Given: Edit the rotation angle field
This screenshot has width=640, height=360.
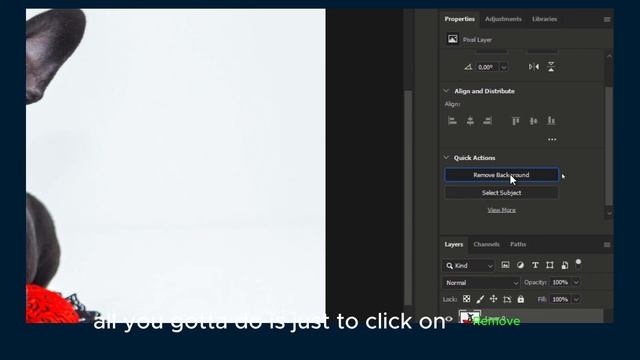Looking at the screenshot, I should click(486, 67).
